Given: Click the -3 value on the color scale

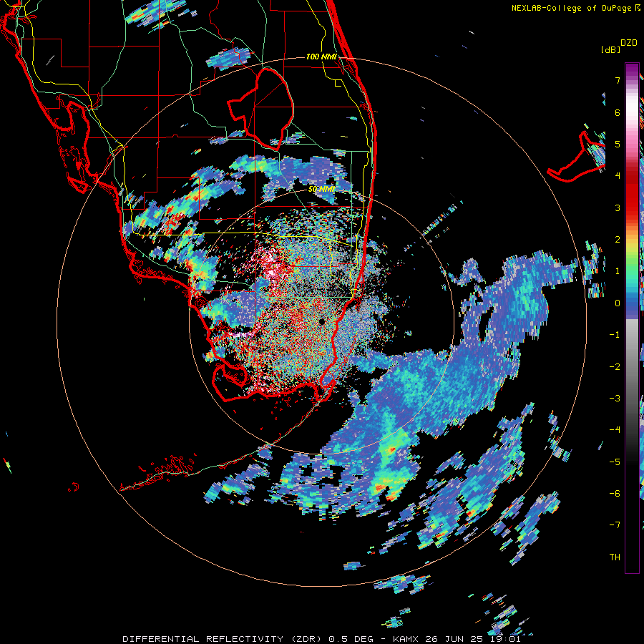Looking at the screenshot, I should click(x=615, y=399).
